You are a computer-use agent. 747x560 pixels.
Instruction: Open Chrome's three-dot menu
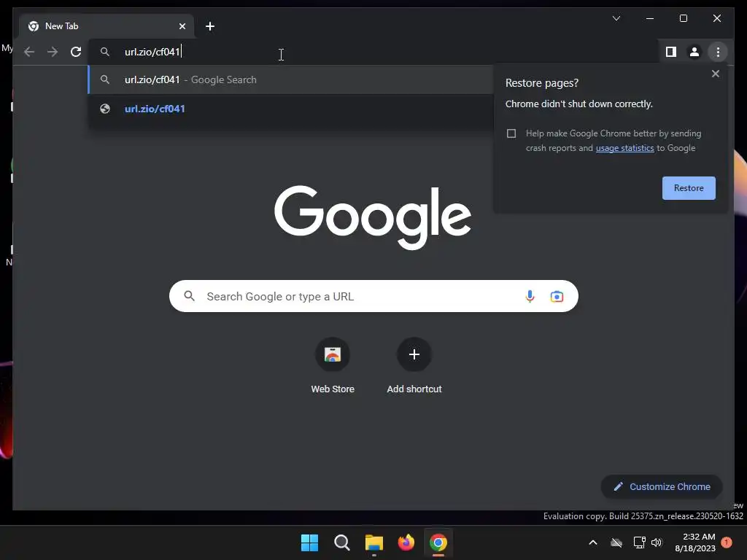pos(718,52)
